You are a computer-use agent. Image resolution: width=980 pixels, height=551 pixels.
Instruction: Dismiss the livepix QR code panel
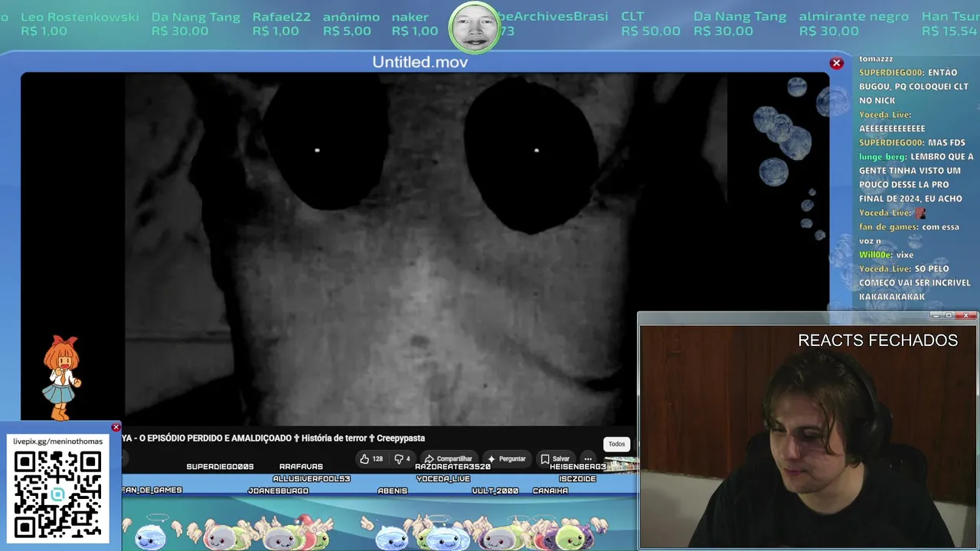116,427
